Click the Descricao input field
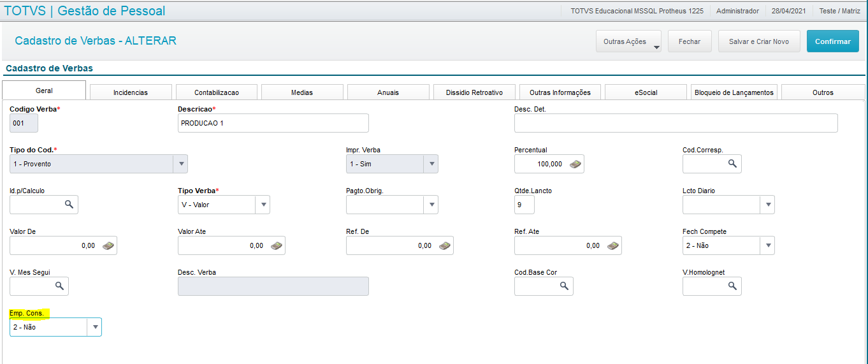Screen dimensions: 868x364 (273, 123)
